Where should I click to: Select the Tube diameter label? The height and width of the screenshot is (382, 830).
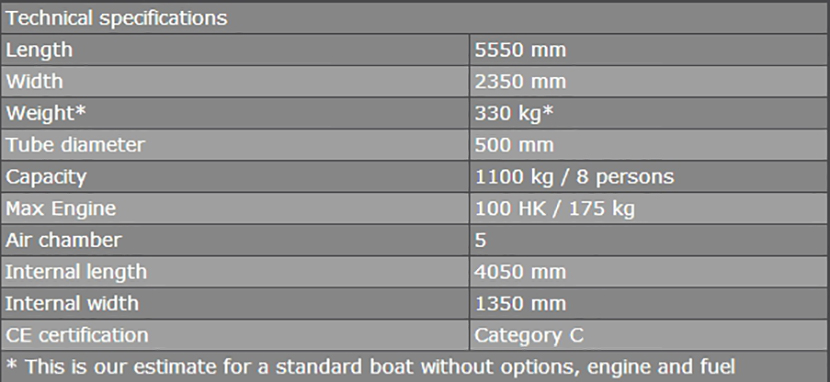[75, 145]
